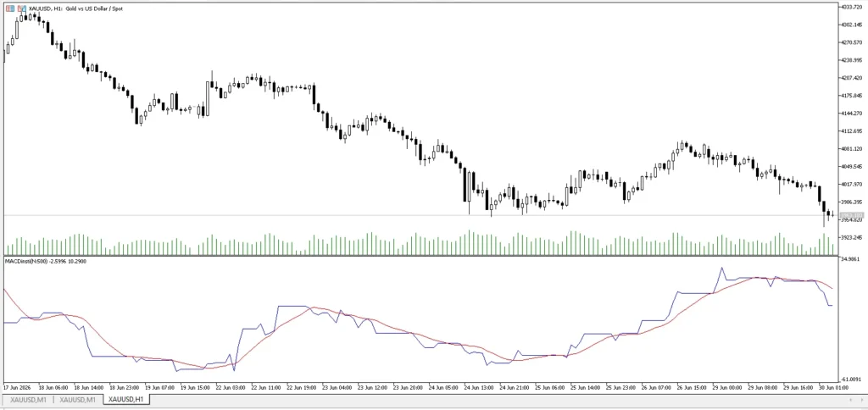Click the 4333.720 price axis label
868x410 pixels.
(x=852, y=7)
